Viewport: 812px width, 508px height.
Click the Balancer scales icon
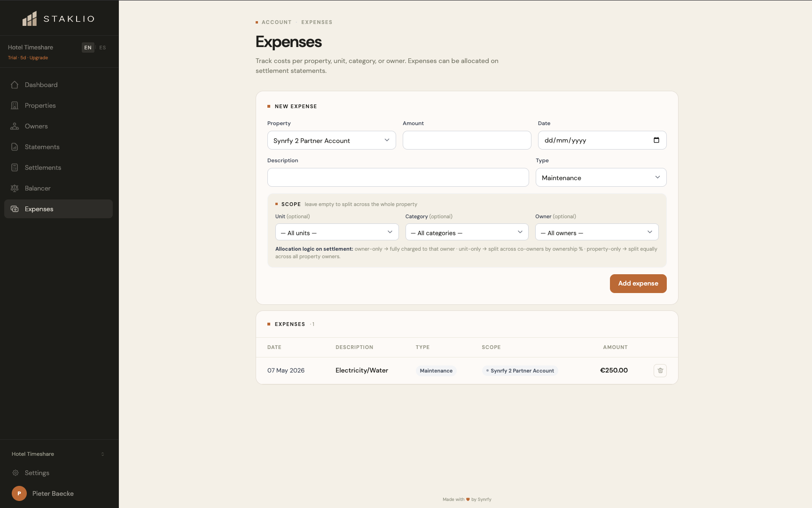(x=15, y=188)
